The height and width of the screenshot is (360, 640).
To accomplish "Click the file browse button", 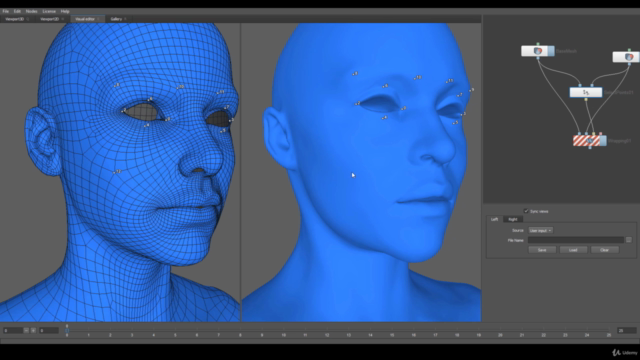I will click(x=629, y=240).
